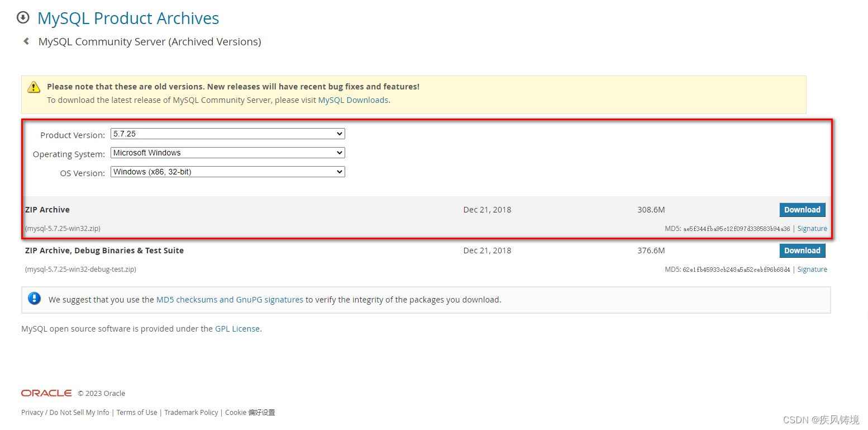Click the download circle icon beside MySQL Product Archives
The width and height of the screenshot is (868, 430).
[23, 18]
